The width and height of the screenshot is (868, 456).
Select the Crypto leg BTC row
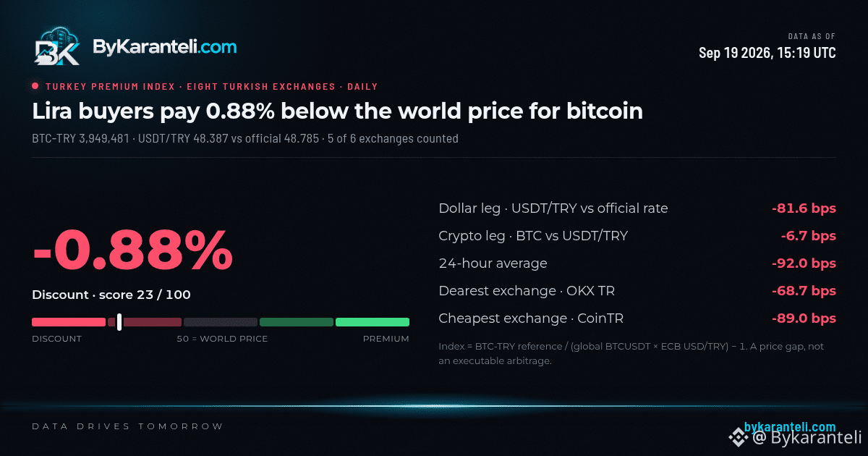click(x=637, y=236)
